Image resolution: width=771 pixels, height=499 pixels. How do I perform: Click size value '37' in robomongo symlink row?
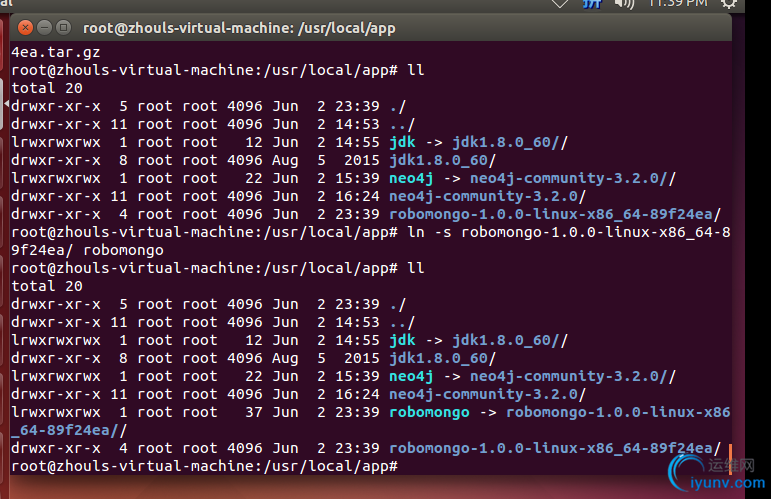click(254, 412)
